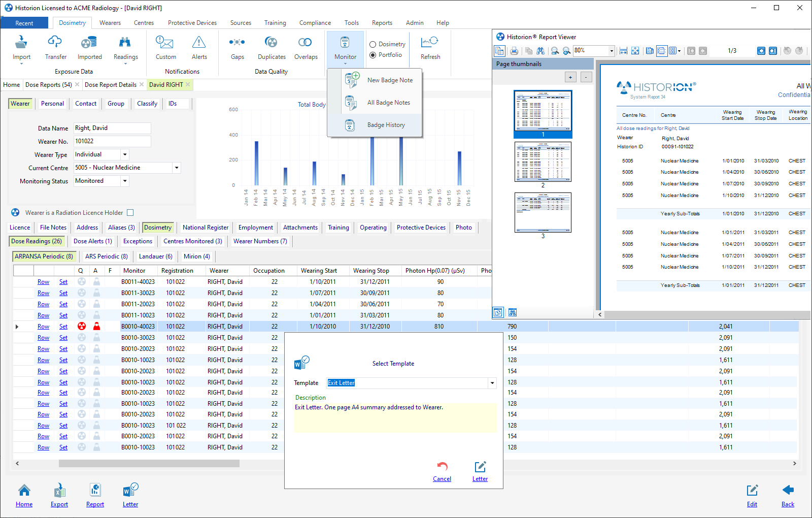This screenshot has width=812, height=518.
Task: Click the dose table scrollbar right arrow
Action: coord(794,464)
